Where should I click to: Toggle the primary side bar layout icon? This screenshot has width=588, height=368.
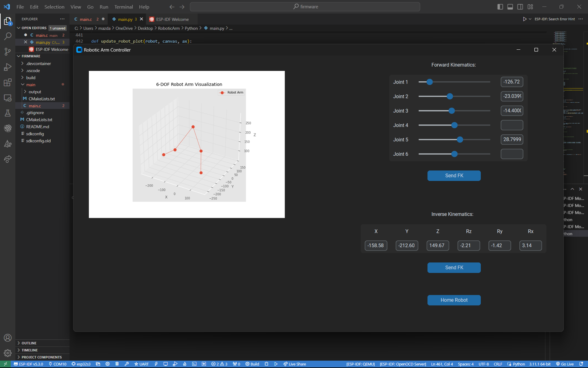click(500, 7)
